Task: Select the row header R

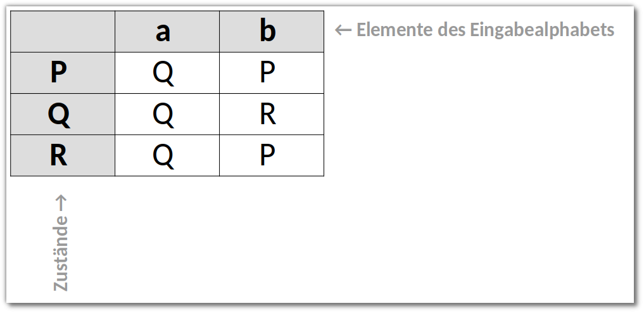Action: (63, 155)
